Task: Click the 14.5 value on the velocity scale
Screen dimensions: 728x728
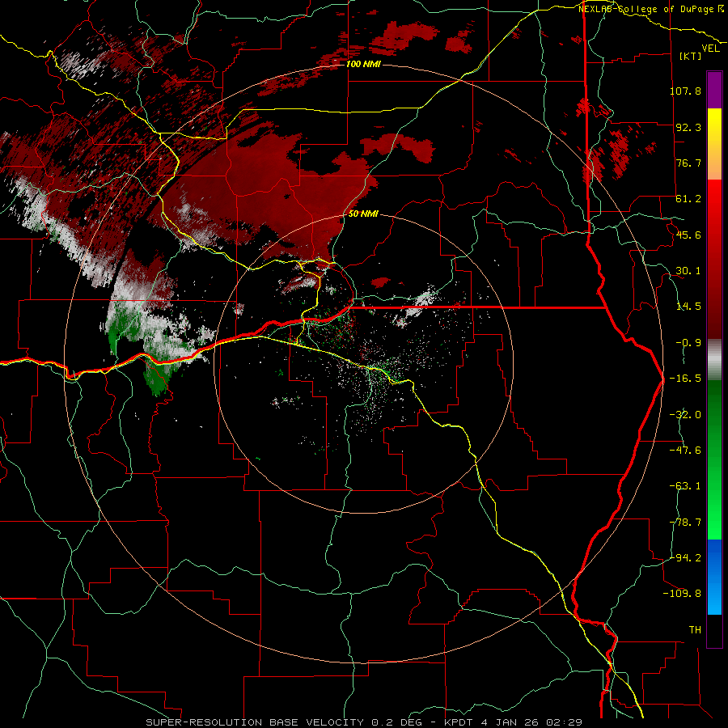Action: (x=688, y=307)
